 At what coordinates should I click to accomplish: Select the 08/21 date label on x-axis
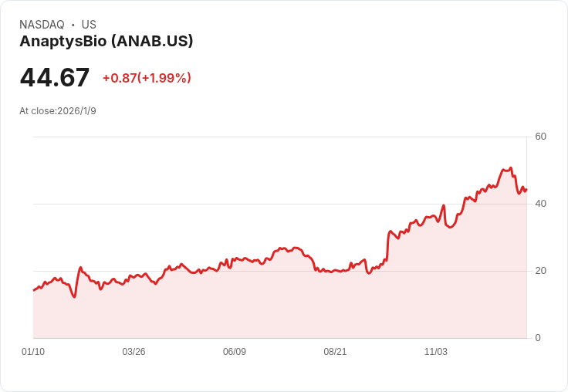coord(335,351)
